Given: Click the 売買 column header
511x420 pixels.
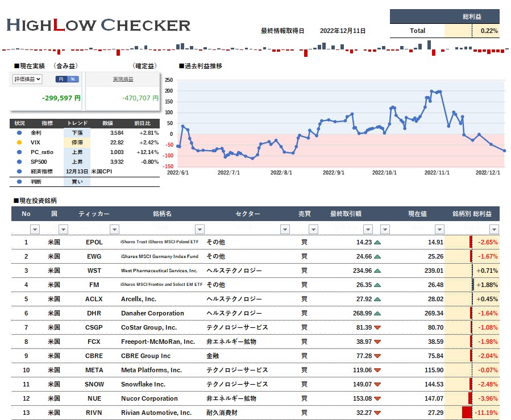Looking at the screenshot, I should click(304, 214).
